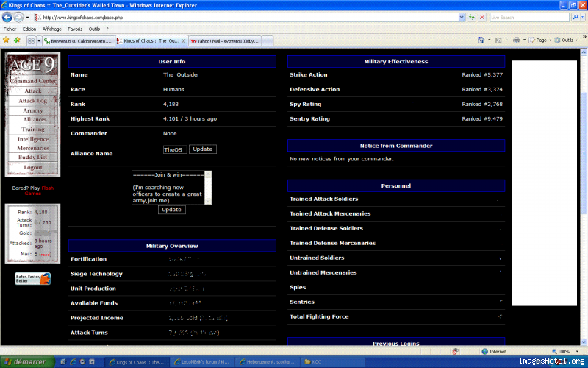Open the Favorites Center star icon
588x368 pixels.
pyautogui.click(x=6, y=40)
